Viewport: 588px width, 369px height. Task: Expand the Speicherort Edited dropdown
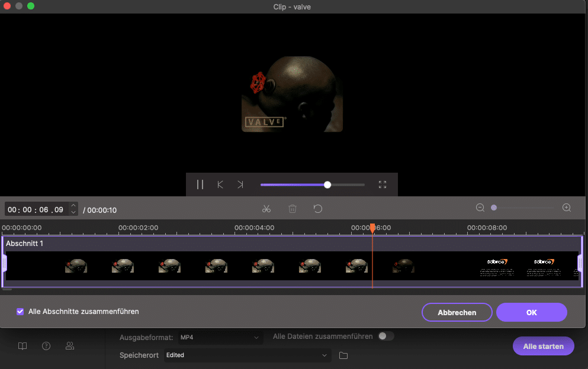point(246,355)
